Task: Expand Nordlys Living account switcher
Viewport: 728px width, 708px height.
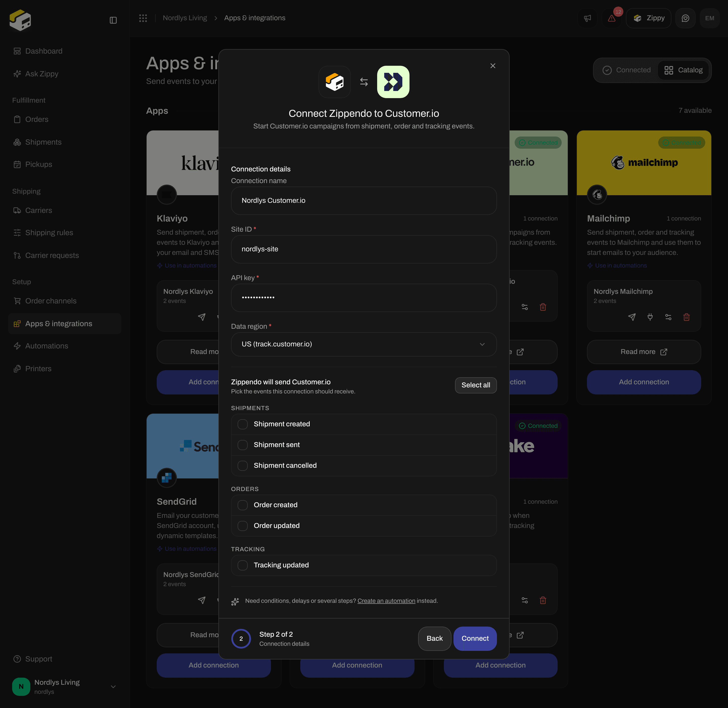Action: [x=65, y=687]
